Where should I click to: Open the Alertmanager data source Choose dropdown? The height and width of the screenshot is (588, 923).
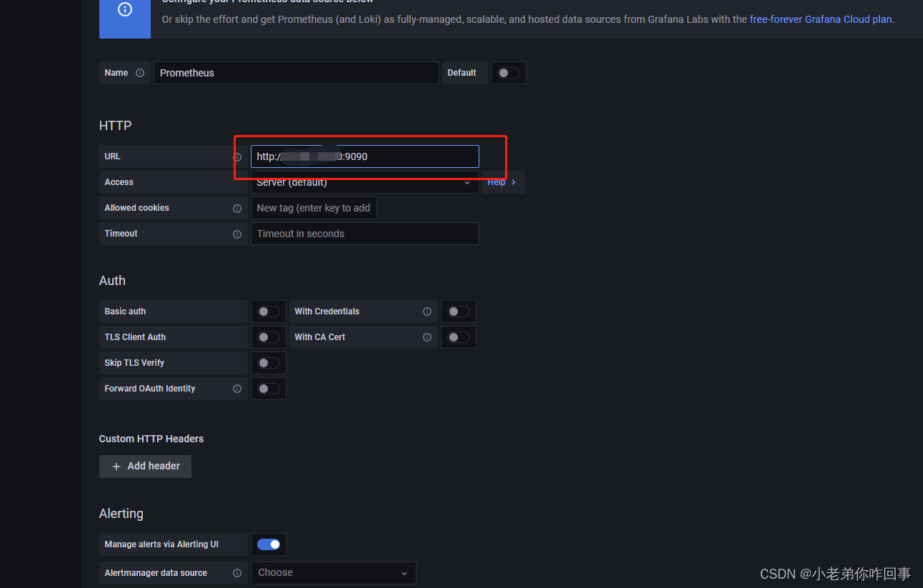click(x=333, y=573)
